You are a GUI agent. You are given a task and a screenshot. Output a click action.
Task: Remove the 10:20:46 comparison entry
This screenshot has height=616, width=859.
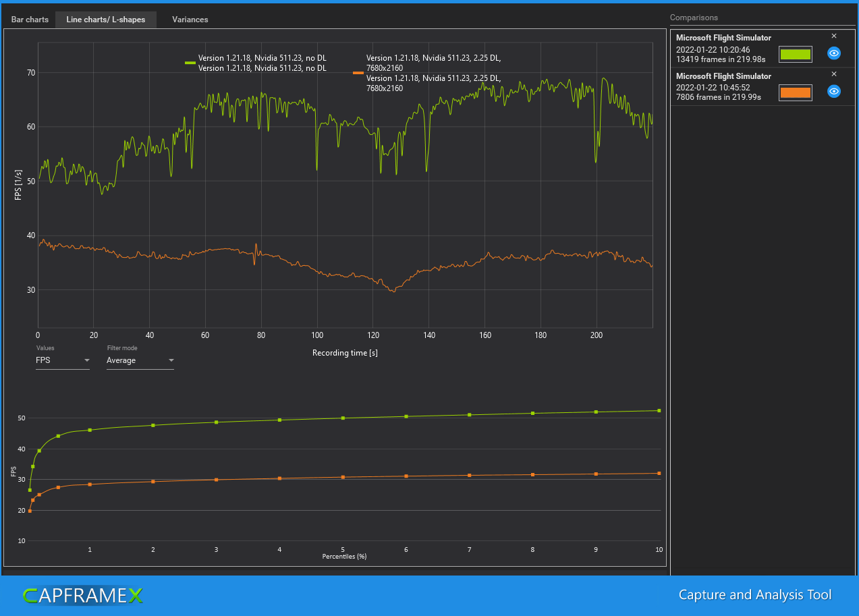pos(834,36)
